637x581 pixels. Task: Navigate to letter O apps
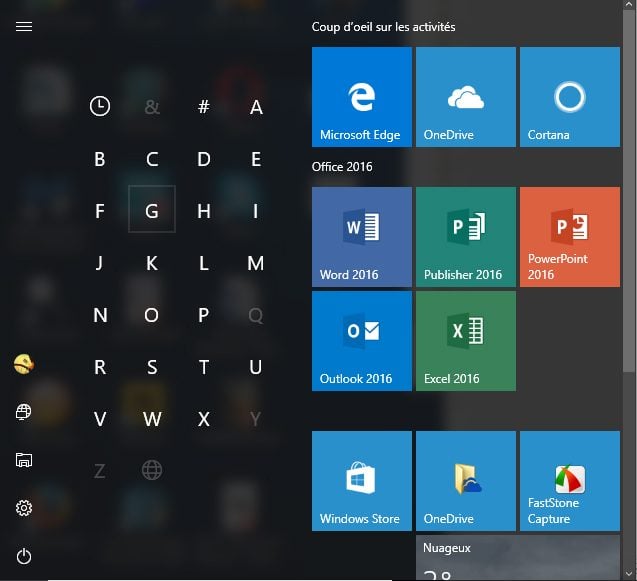click(152, 314)
